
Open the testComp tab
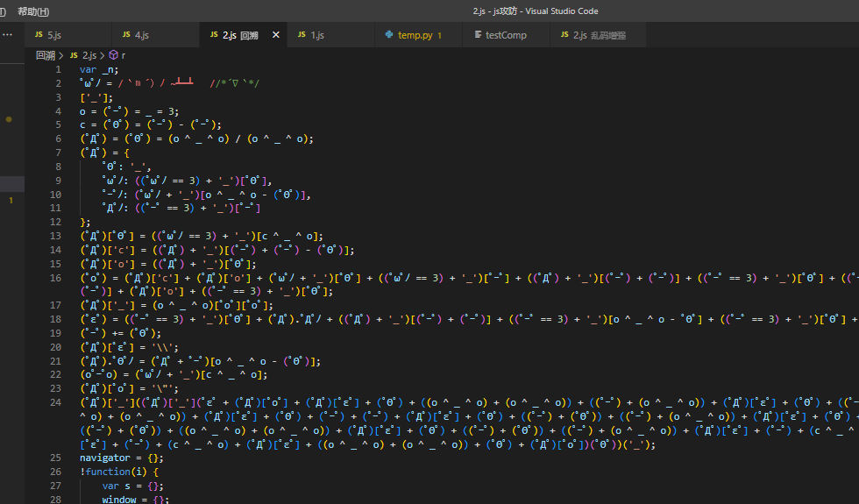[507, 34]
